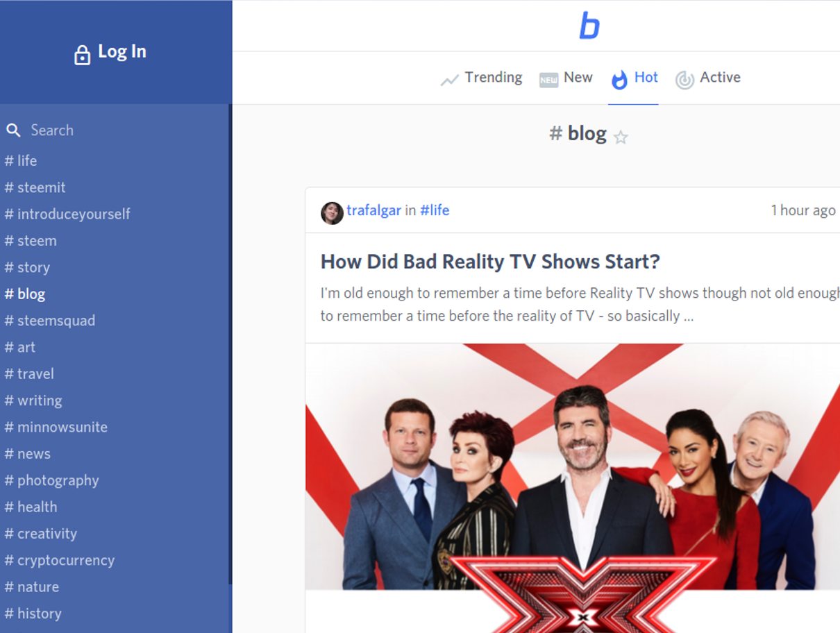Viewport: 840px width, 633px height.
Task: Select the nature tag
Action: tap(32, 586)
